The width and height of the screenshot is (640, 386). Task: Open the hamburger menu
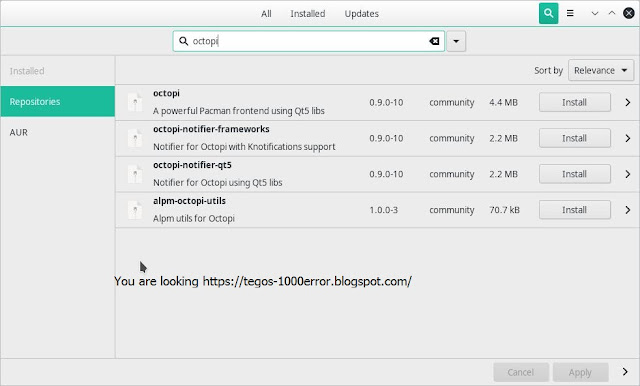coord(570,13)
